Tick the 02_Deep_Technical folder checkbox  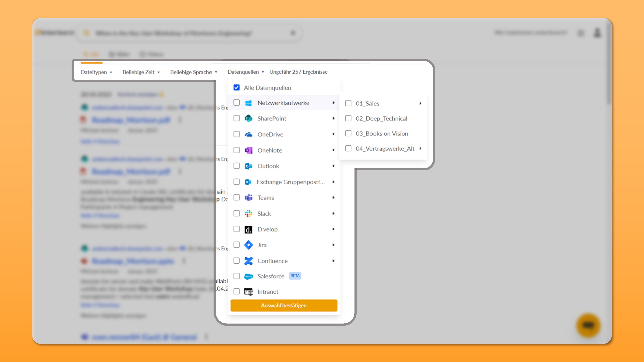[348, 118]
